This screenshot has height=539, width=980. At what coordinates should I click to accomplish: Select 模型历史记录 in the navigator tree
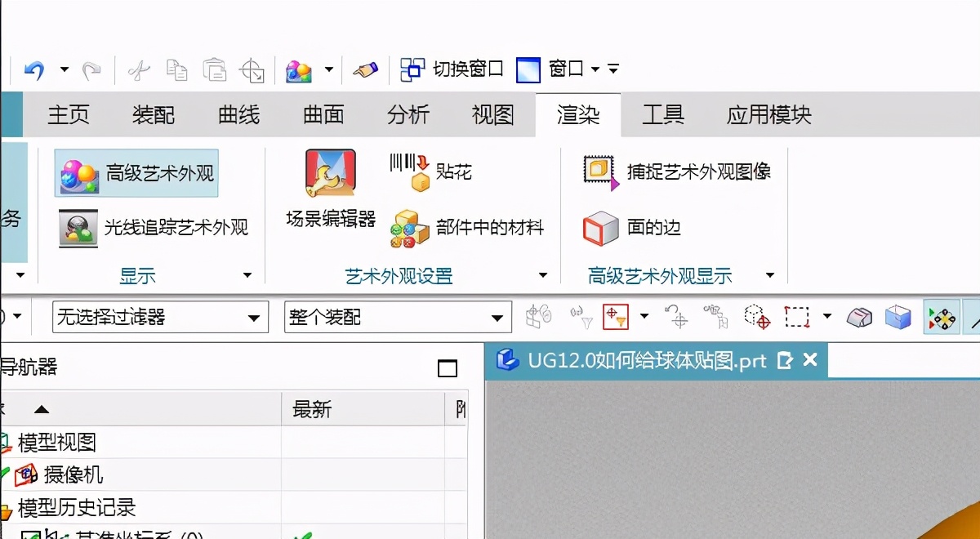77,508
